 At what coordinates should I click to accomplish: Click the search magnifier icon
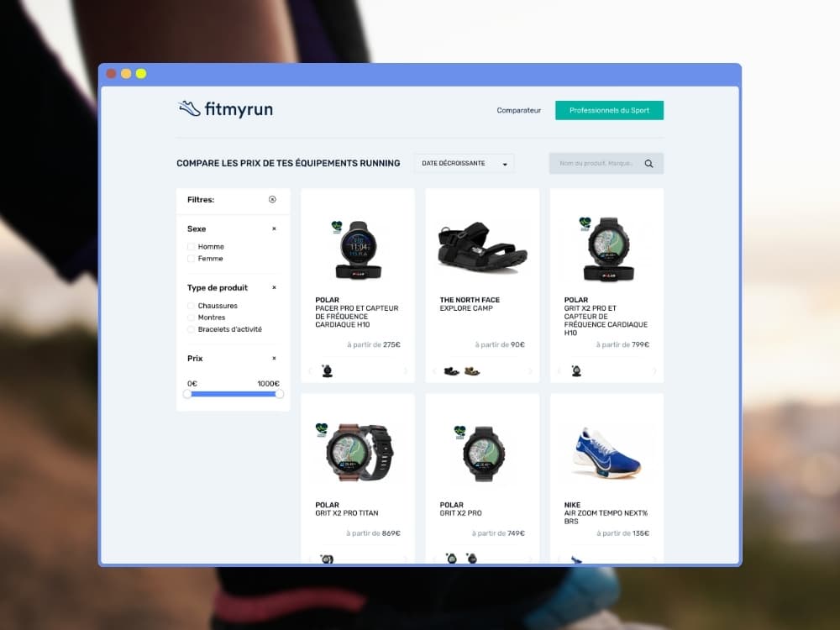[x=648, y=164]
